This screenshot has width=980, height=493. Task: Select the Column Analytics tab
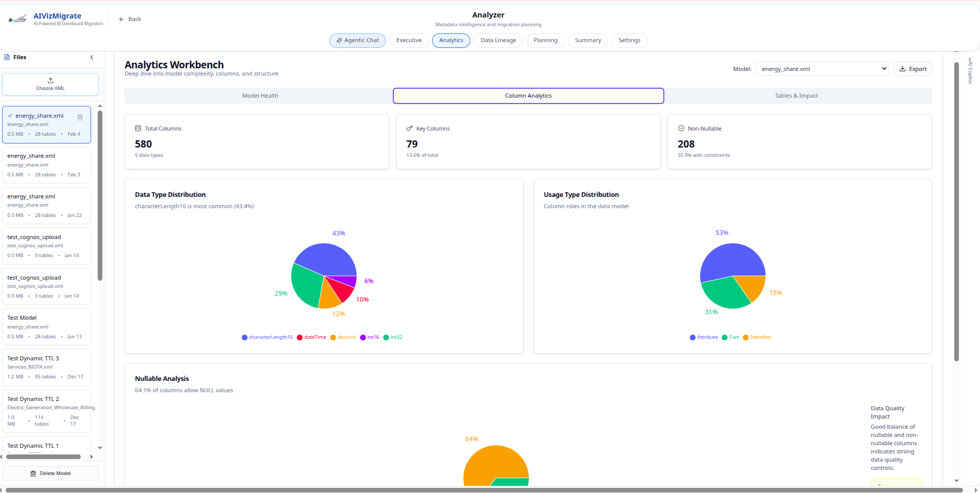click(x=528, y=96)
